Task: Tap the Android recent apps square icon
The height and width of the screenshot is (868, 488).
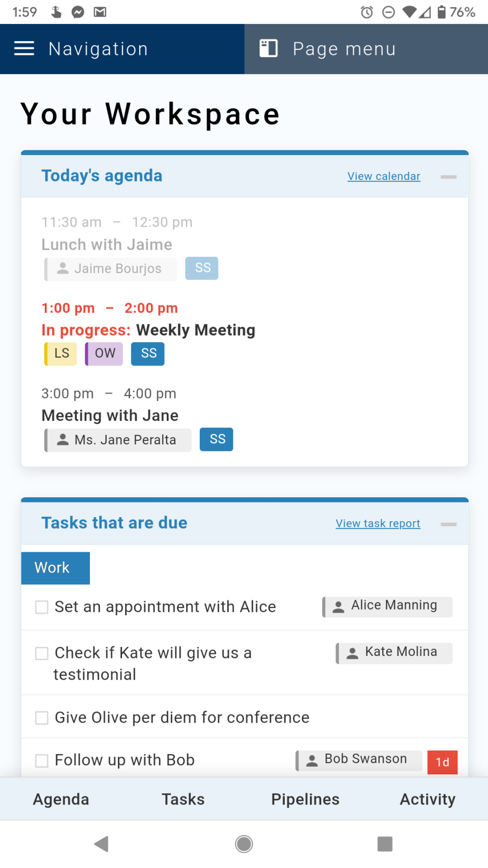Action: pos(385,844)
